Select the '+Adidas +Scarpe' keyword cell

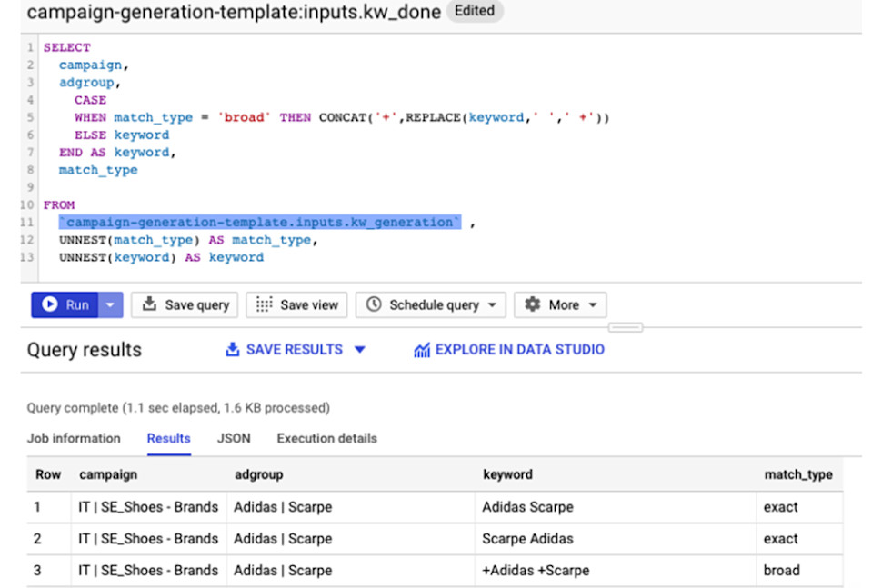616,571
